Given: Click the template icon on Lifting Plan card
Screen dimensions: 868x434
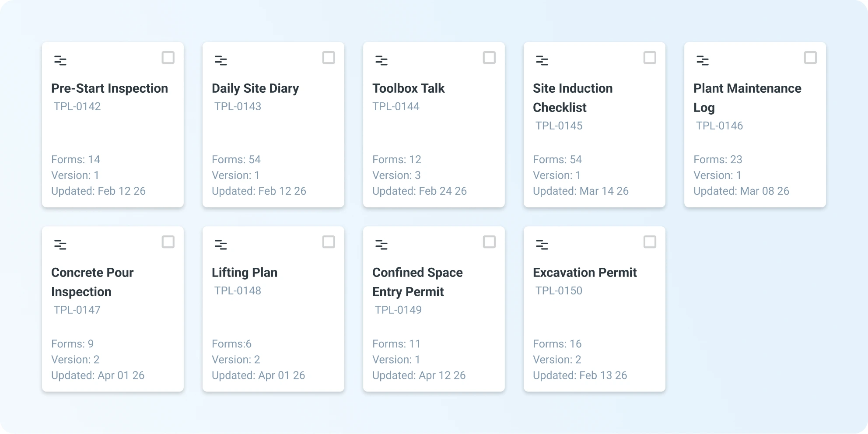Looking at the screenshot, I should [x=221, y=245].
